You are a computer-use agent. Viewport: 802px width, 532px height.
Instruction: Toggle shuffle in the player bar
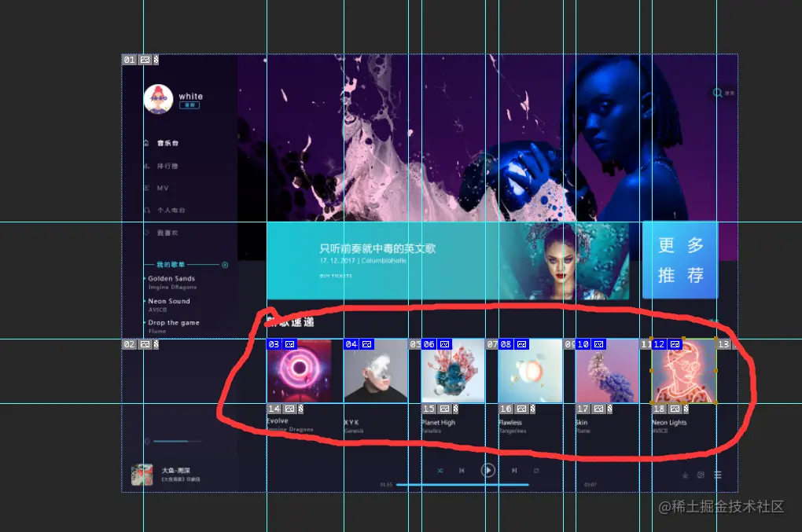440,471
